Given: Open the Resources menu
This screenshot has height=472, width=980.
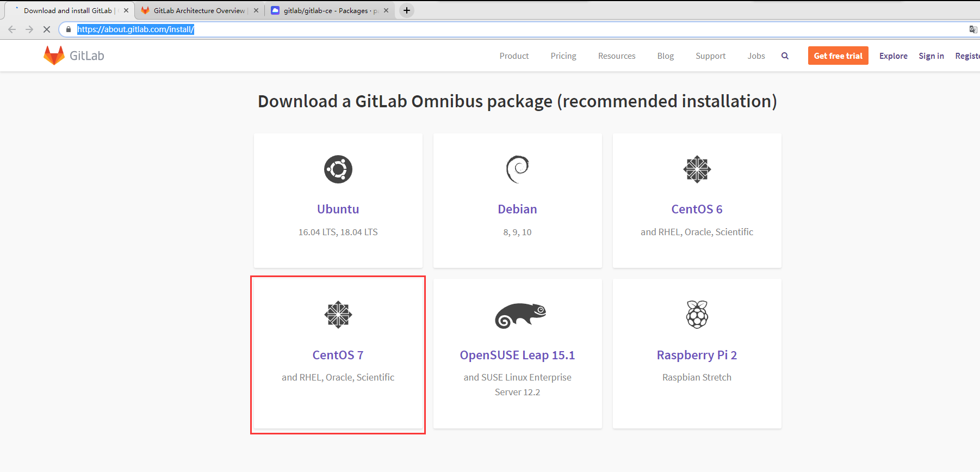Looking at the screenshot, I should [x=617, y=56].
